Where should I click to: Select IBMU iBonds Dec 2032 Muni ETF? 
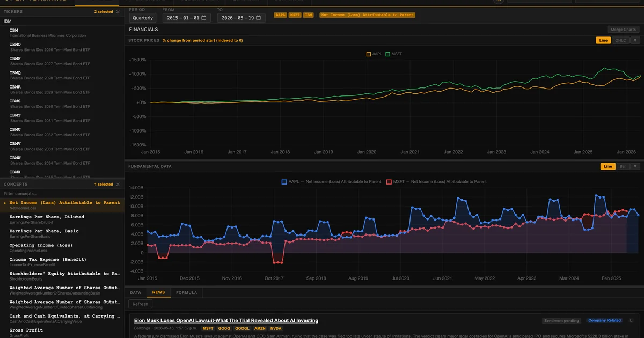(62, 132)
